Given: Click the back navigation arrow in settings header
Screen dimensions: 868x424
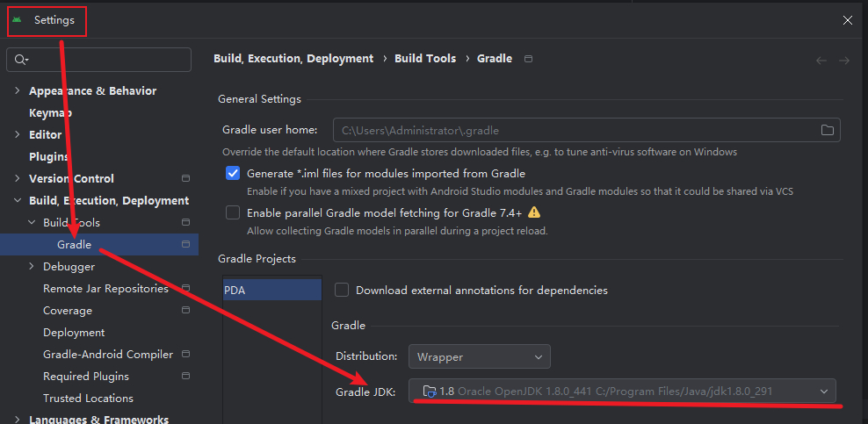Looking at the screenshot, I should (x=821, y=61).
